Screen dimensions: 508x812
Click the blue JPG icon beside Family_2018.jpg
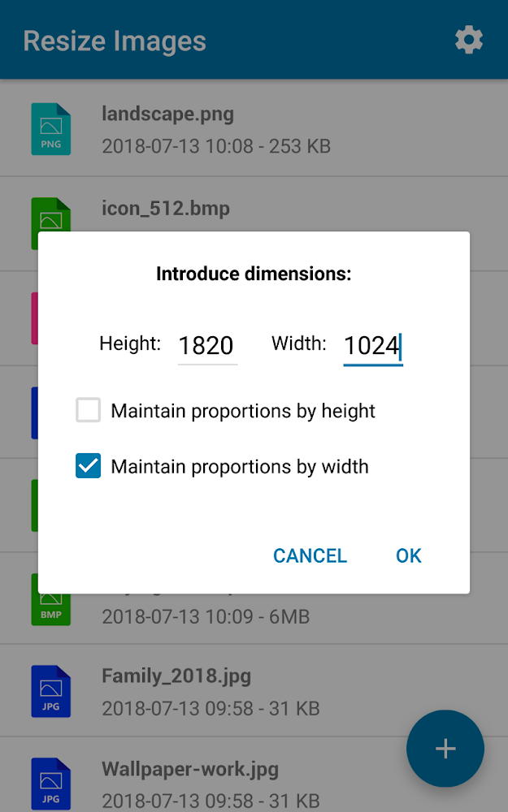pyautogui.click(x=50, y=691)
